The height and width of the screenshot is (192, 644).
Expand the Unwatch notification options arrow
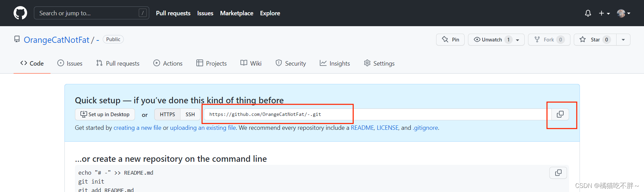coord(518,39)
